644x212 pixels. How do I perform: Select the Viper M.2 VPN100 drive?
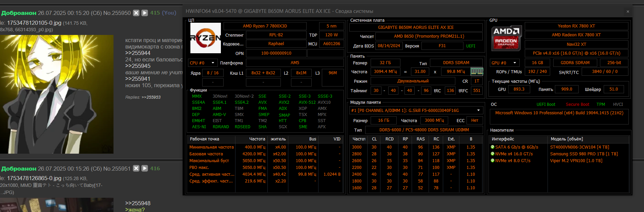click(559, 161)
